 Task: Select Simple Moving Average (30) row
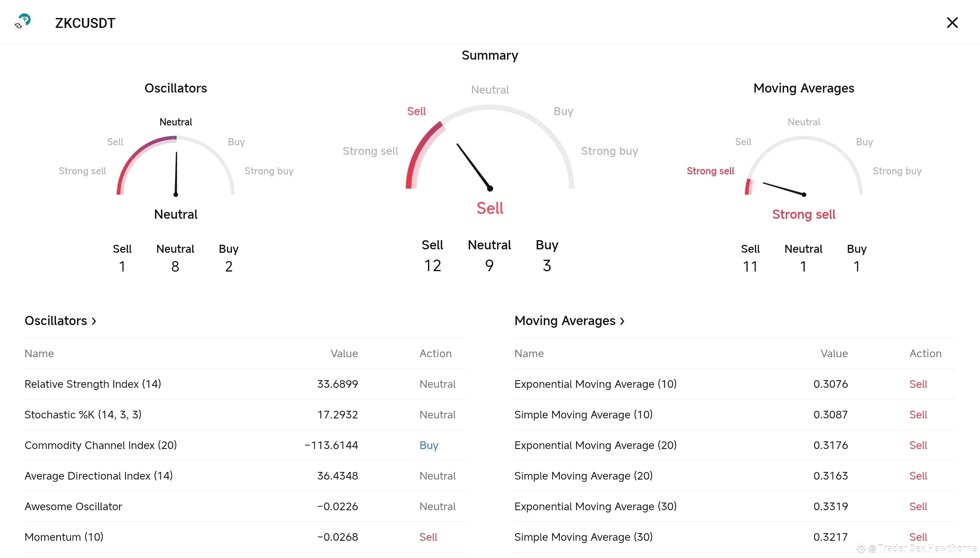coord(583,537)
